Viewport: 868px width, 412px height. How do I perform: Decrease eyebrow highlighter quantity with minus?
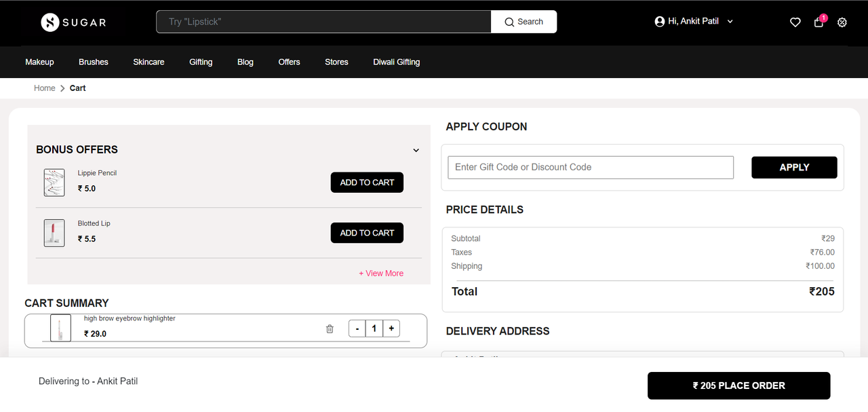[357, 329]
